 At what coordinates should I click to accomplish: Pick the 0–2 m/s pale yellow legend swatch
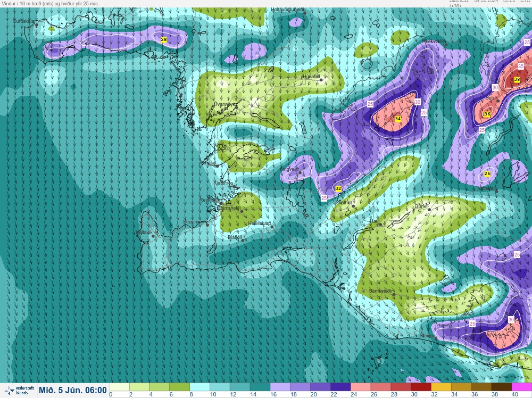119,387
